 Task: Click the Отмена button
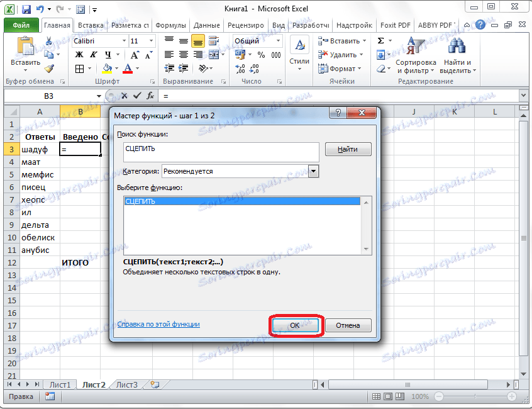[348, 325]
